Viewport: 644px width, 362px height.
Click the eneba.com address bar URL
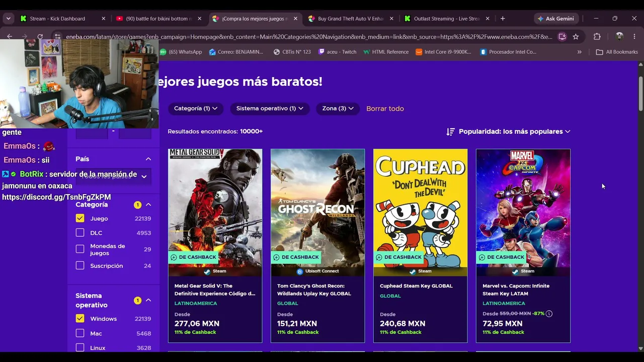pos(309,37)
